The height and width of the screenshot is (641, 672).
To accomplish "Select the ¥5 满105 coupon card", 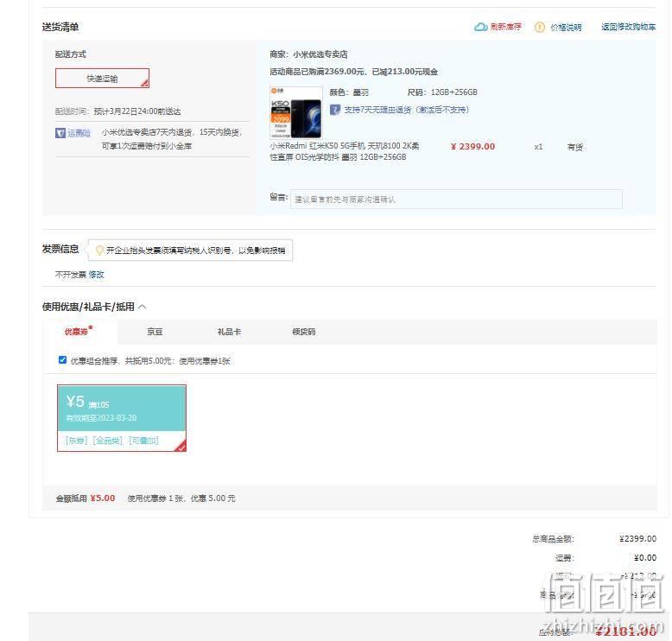I will pos(122,418).
